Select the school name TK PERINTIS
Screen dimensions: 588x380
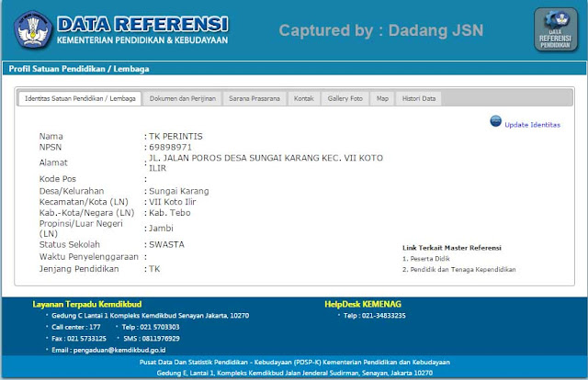(175, 137)
